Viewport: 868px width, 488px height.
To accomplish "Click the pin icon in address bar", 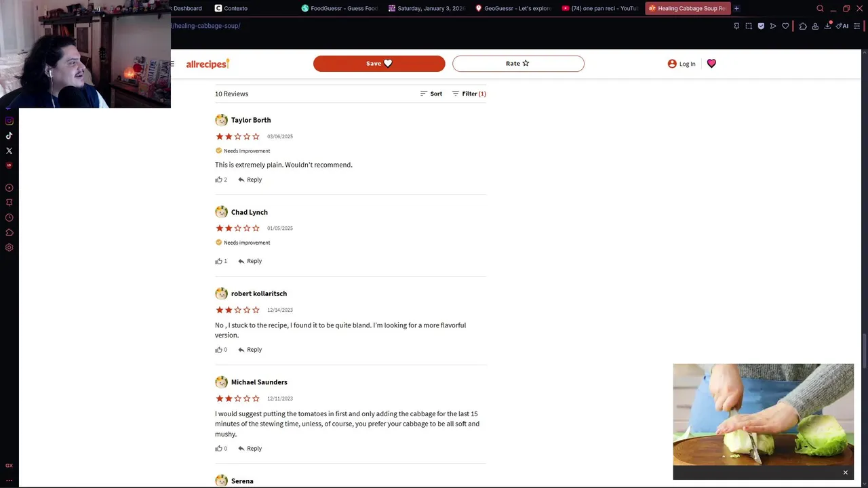I will point(736,26).
